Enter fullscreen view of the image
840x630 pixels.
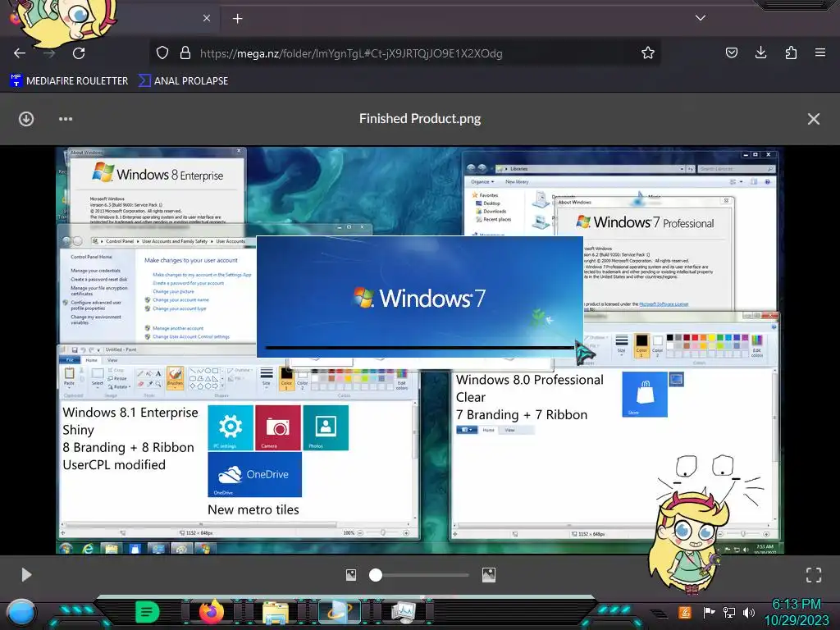(x=814, y=575)
